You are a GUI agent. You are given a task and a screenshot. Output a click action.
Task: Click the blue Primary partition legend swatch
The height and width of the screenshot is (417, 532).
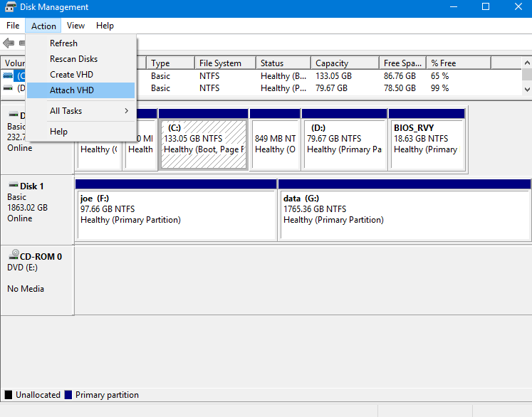point(68,395)
